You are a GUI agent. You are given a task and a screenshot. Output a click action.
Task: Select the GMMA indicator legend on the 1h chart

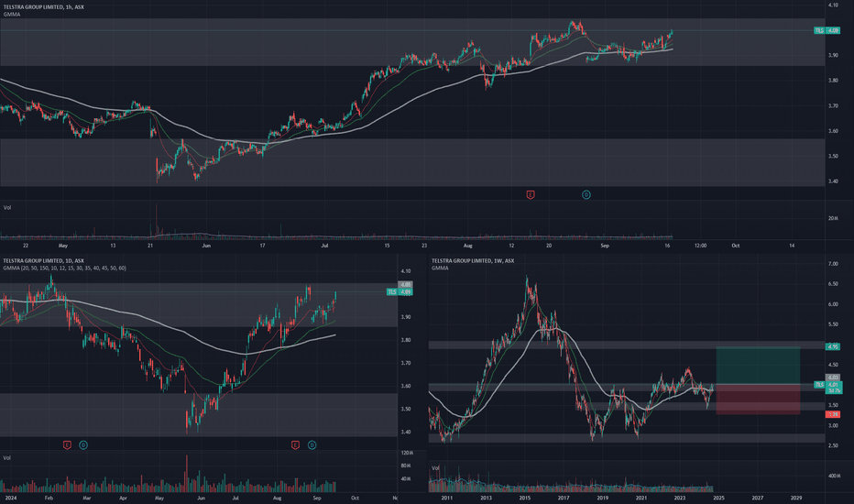(x=11, y=14)
